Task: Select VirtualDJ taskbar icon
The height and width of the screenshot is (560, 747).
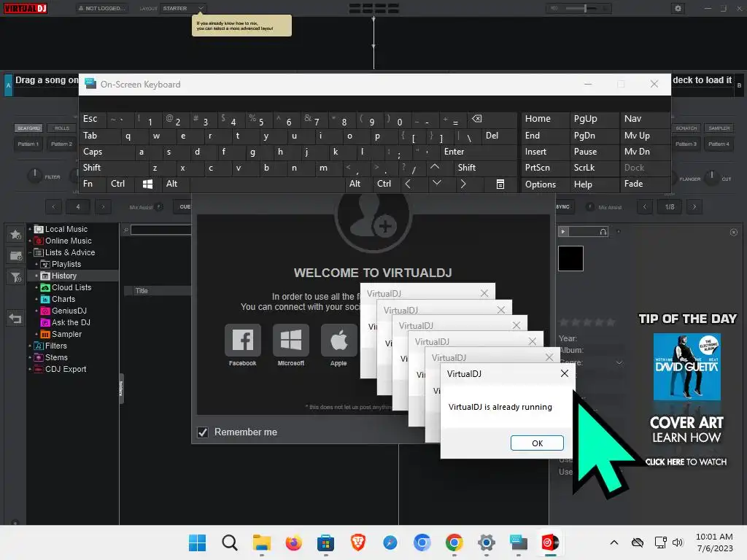Action: [x=550, y=542]
